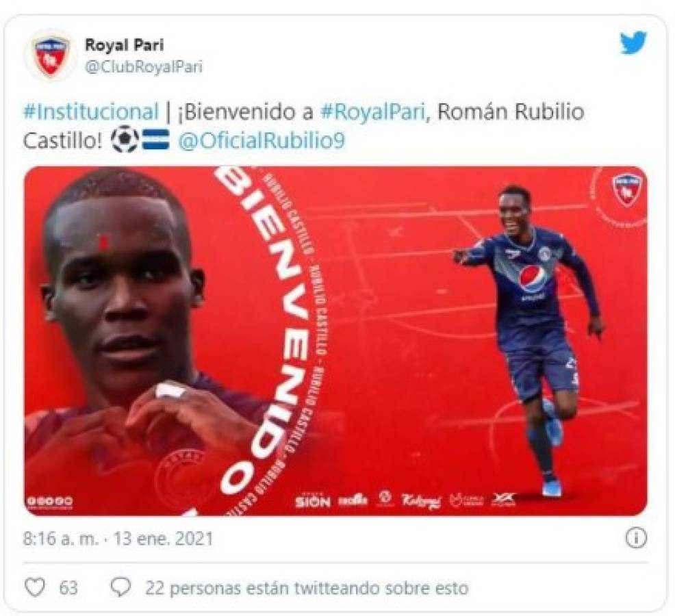Open the #RoyalPari hashtag link
675x616 pixels.
coord(373,112)
